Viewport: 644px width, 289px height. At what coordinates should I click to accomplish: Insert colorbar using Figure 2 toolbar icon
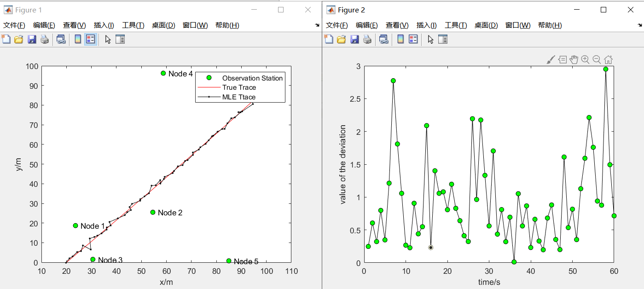[400, 39]
